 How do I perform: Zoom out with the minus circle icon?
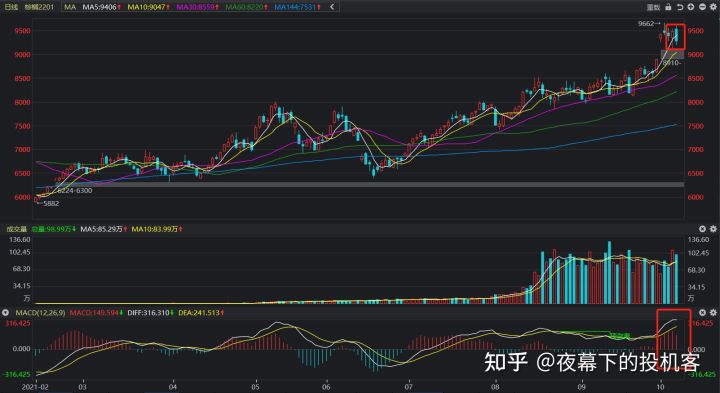702,7
